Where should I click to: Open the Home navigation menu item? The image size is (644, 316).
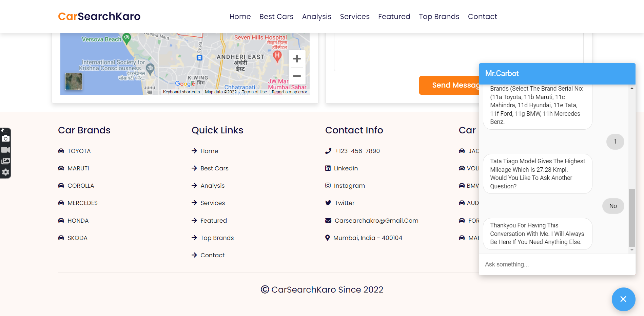coord(240,16)
